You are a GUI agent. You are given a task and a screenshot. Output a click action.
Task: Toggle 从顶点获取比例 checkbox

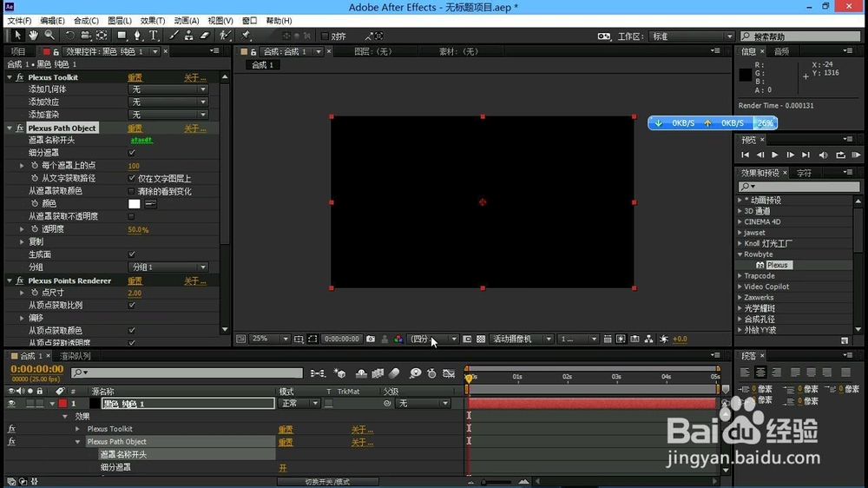pos(132,305)
